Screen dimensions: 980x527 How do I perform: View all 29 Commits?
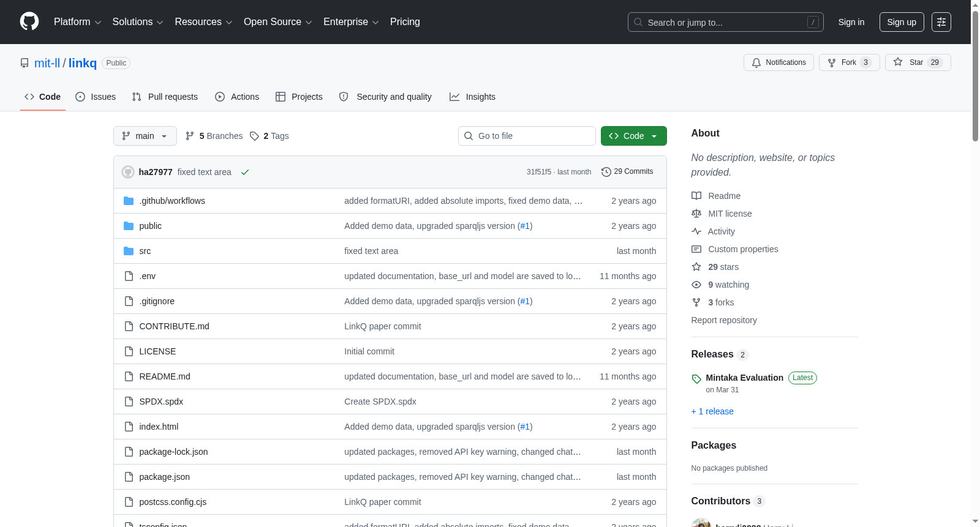(627, 172)
